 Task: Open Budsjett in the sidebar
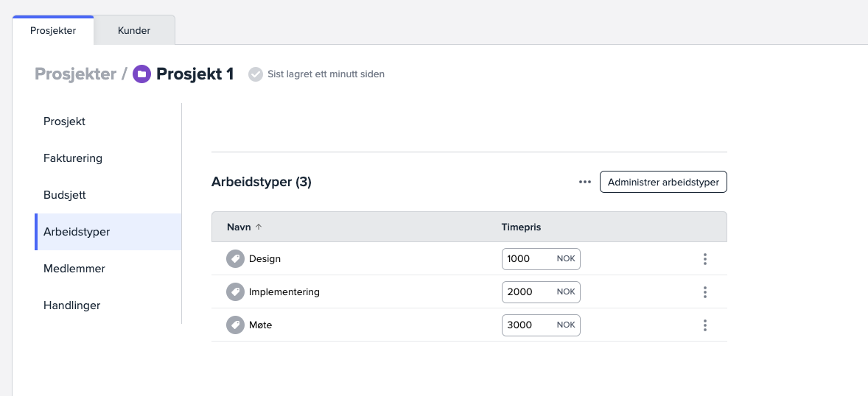(65, 195)
